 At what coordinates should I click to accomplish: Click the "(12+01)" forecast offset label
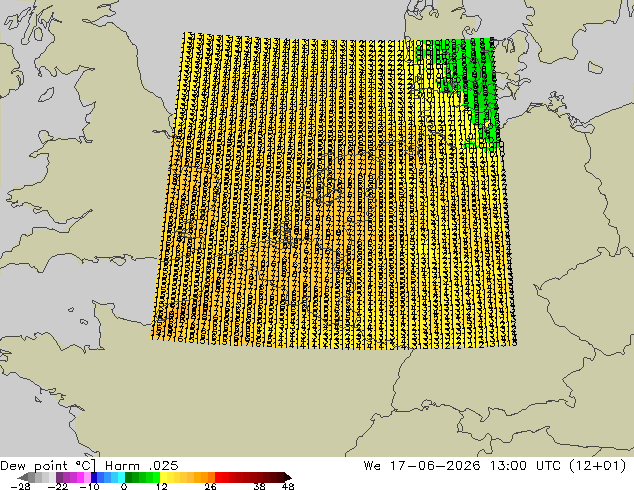[597, 466]
